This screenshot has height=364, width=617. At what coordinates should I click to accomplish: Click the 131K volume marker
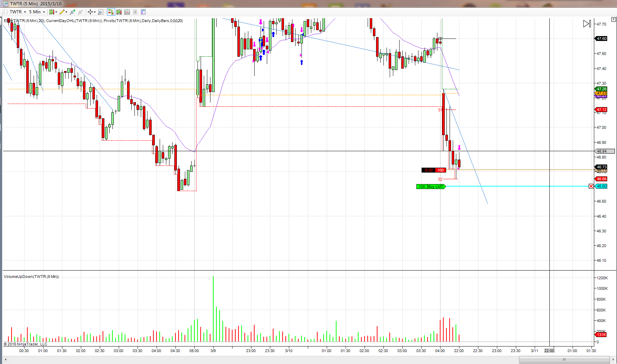[601, 335]
